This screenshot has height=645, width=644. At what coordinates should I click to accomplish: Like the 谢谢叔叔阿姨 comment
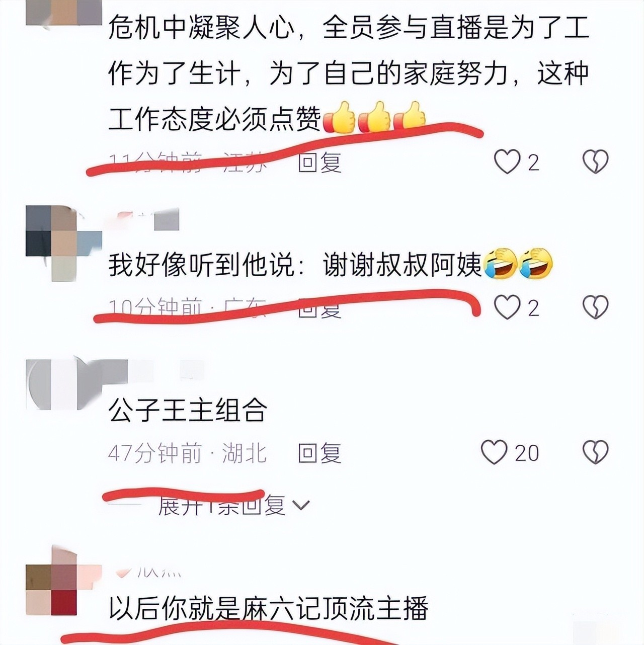[507, 307]
